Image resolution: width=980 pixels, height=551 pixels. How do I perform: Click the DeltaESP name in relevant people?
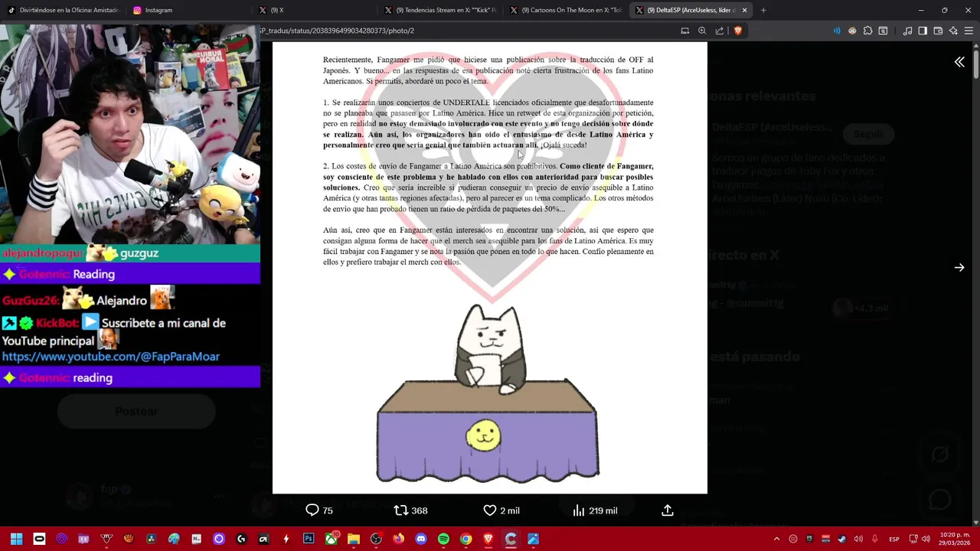coord(772,127)
